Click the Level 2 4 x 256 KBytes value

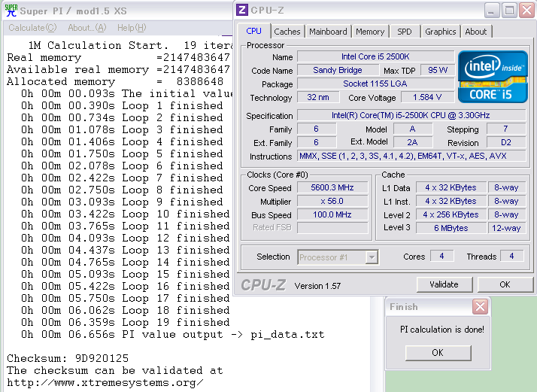[451, 214]
